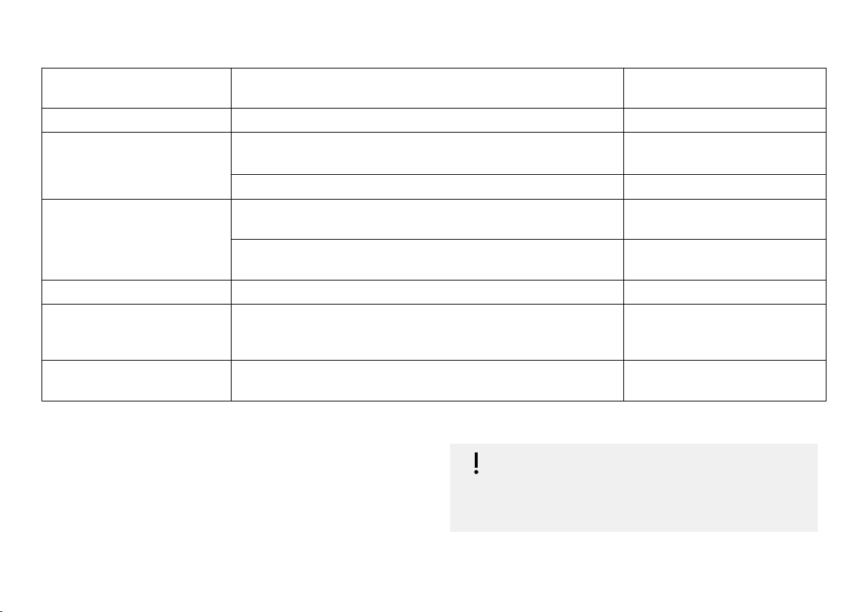
Task: Select tall middle cell in second-to-last row
Action: [427, 332]
